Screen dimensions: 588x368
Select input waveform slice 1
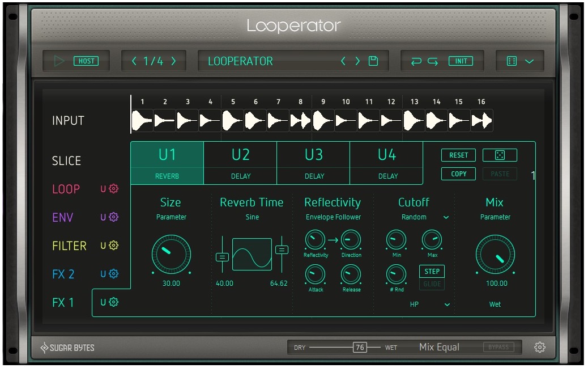point(142,121)
